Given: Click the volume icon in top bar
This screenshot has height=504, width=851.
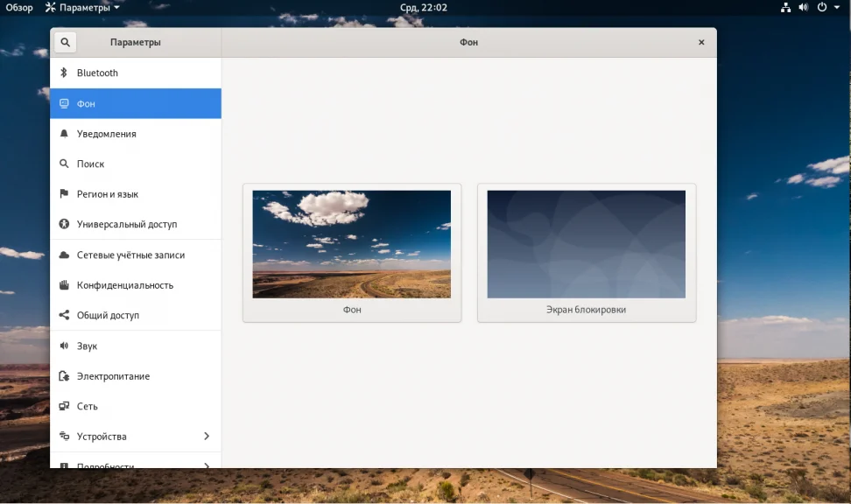Looking at the screenshot, I should tap(803, 8).
